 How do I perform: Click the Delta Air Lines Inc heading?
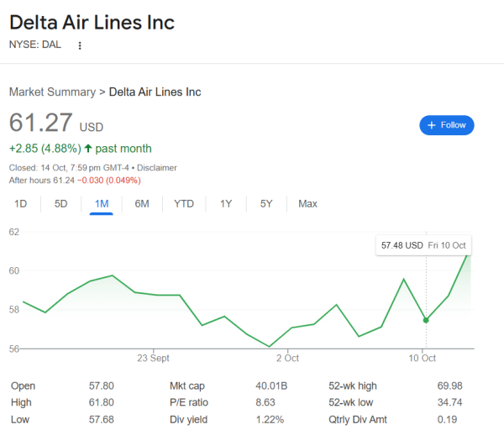(x=92, y=21)
